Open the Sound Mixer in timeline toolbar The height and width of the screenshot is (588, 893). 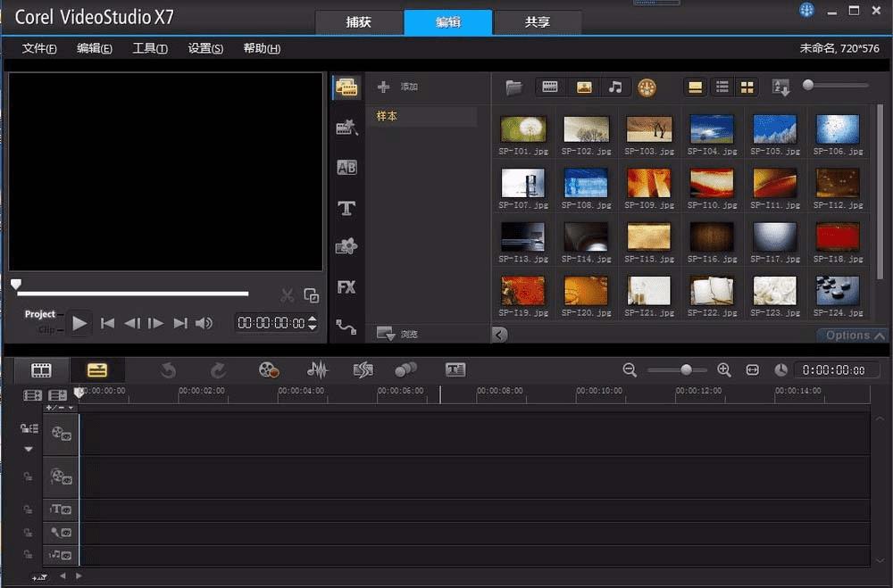tap(317, 369)
